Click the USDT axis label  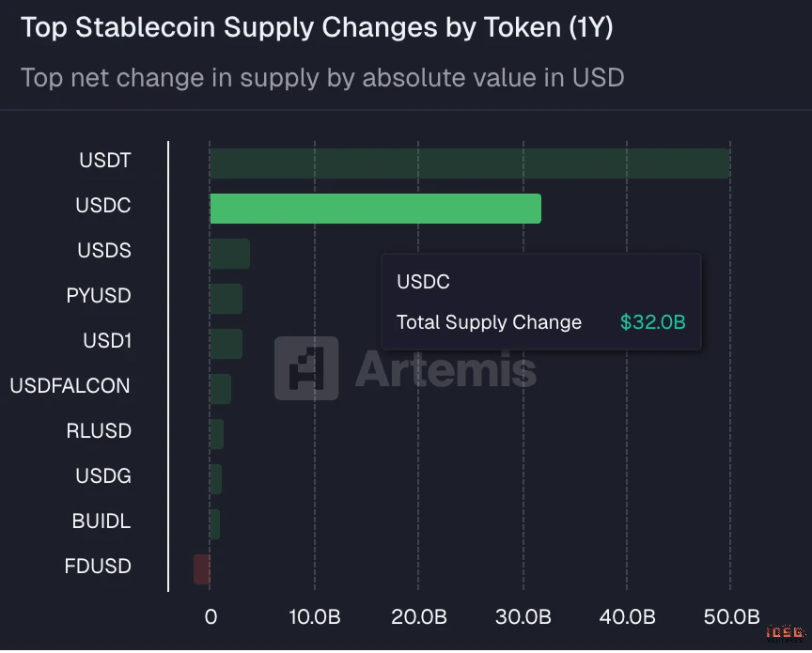(105, 161)
